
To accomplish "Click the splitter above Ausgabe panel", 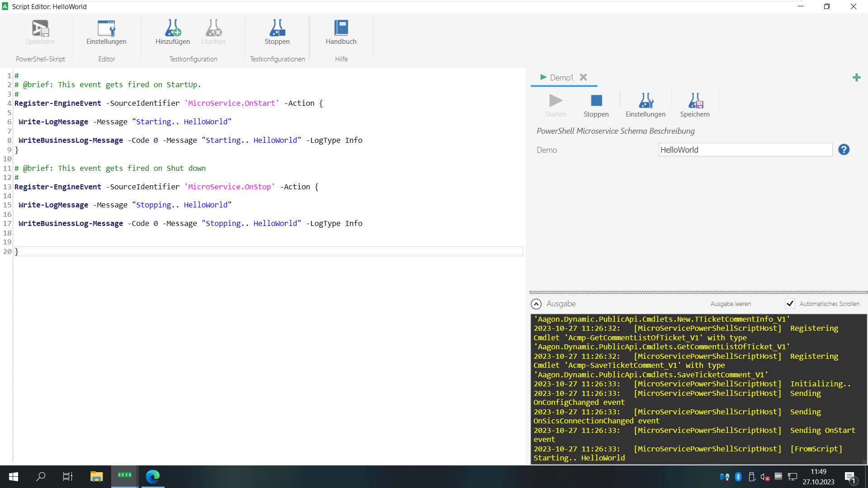I will tap(698, 292).
